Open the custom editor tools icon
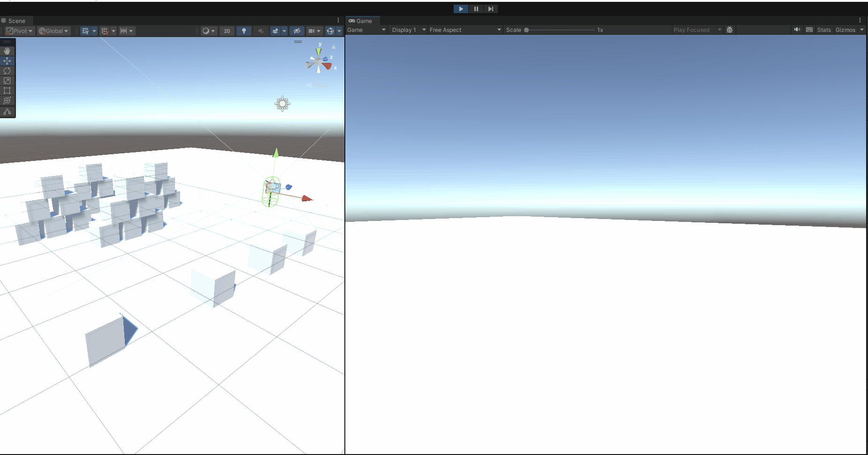 pos(7,112)
